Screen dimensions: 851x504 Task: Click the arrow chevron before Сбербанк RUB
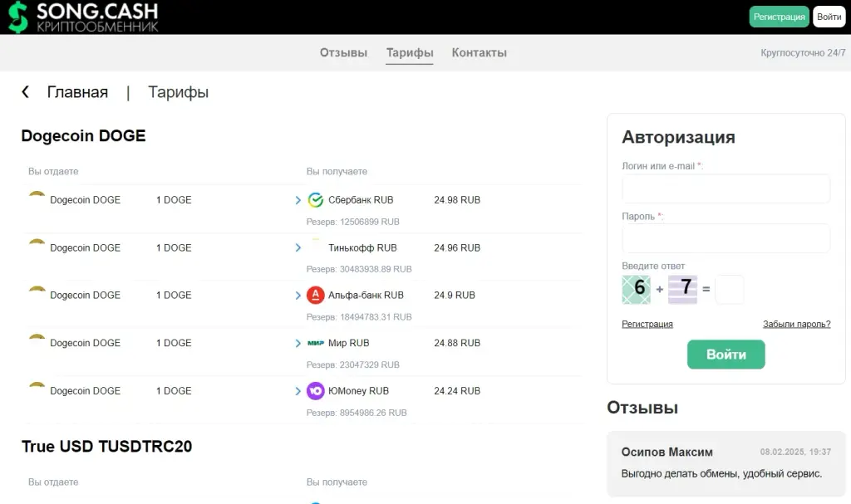[298, 200]
